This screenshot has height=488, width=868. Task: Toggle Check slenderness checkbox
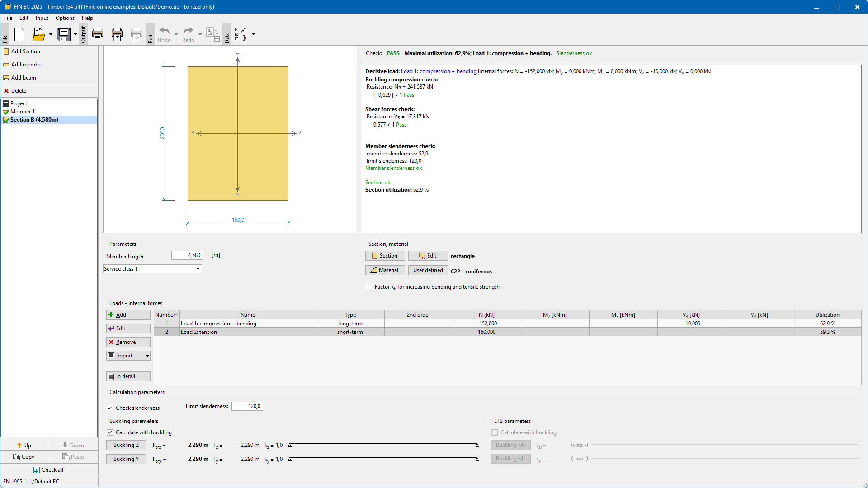110,408
